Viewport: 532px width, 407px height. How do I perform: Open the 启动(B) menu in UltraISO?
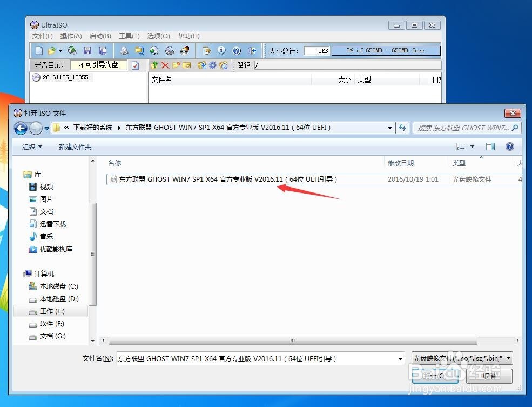coord(100,36)
